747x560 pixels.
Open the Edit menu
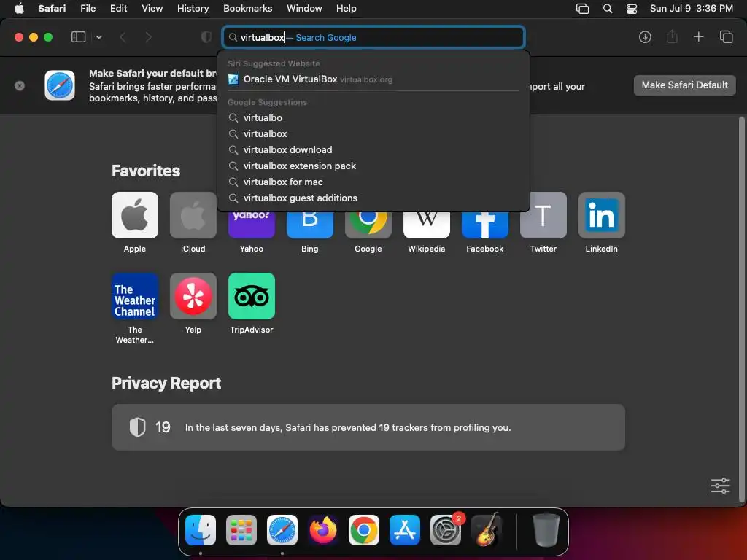click(118, 8)
